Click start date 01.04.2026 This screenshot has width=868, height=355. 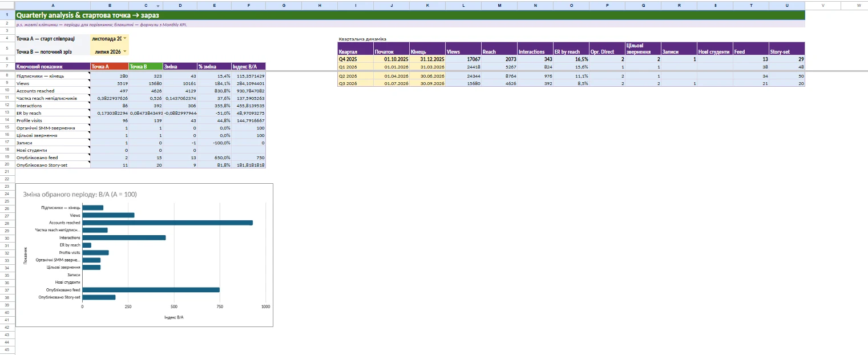(x=391, y=76)
